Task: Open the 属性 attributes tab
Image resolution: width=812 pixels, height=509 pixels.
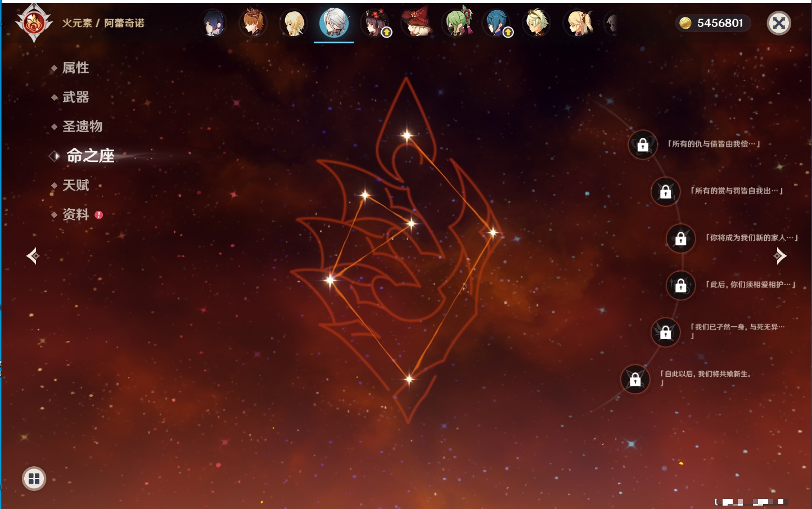Action: tap(75, 68)
